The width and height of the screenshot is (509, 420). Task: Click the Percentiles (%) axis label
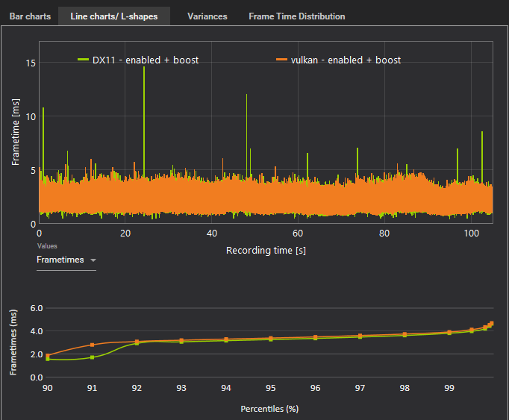tap(269, 409)
